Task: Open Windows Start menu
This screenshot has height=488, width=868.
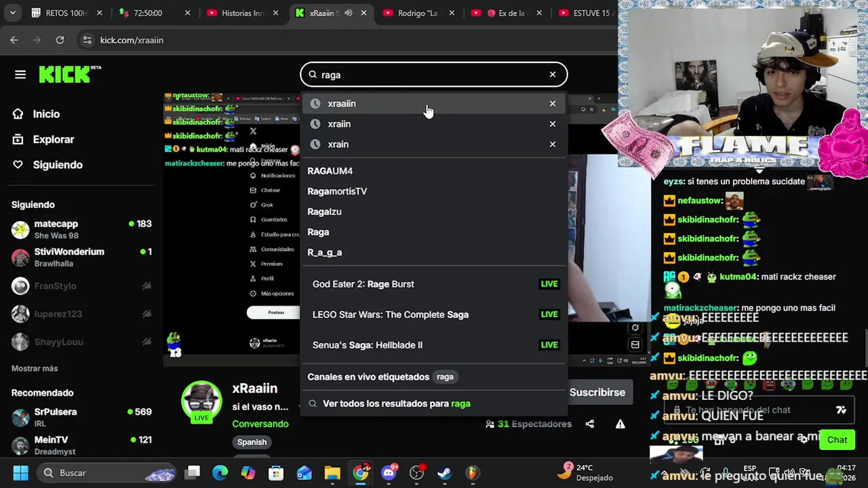Action: [20, 472]
